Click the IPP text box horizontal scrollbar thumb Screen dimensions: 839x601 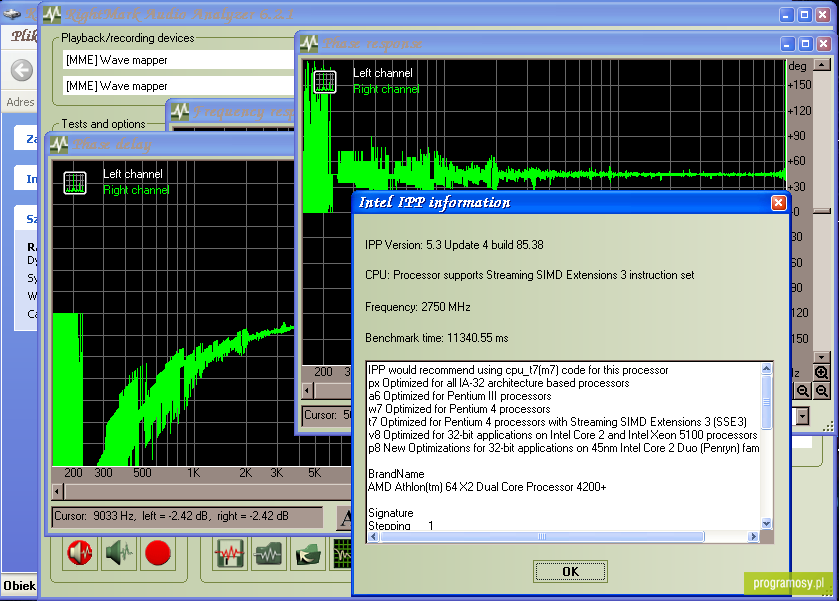(541, 536)
